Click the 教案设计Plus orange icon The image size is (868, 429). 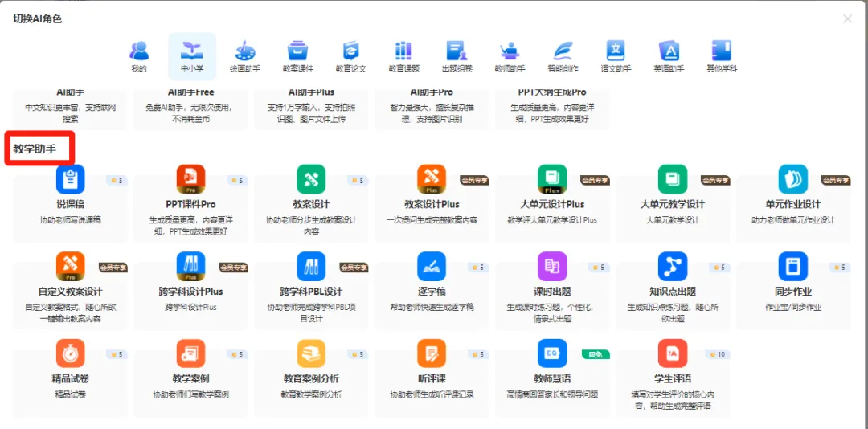coord(432,179)
